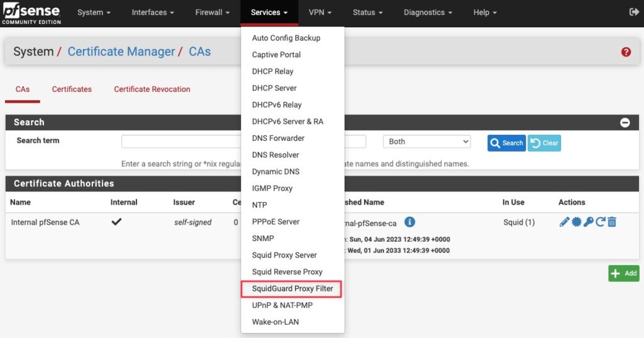This screenshot has width=644, height=338.
Task: Edit Internal pfSense CA with the pencil icon
Action: coord(564,222)
